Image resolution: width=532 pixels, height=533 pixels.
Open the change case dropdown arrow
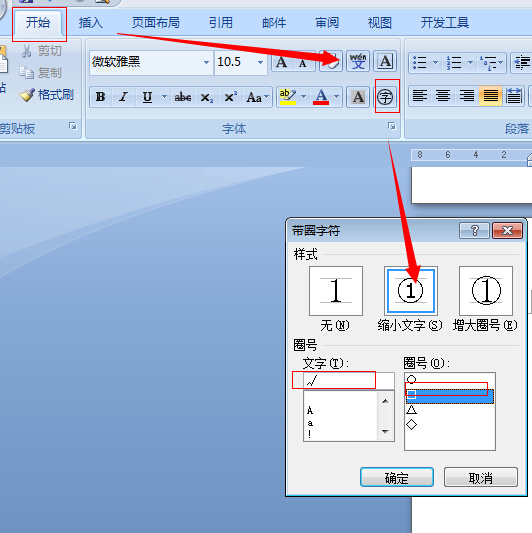click(x=267, y=97)
